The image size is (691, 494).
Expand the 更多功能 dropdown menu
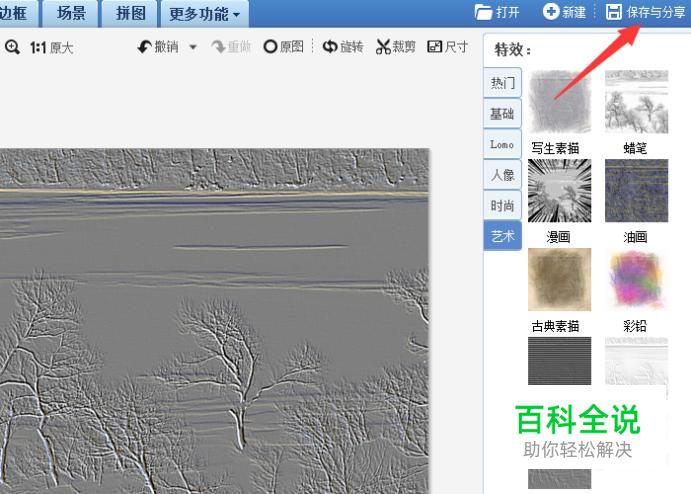[205, 14]
